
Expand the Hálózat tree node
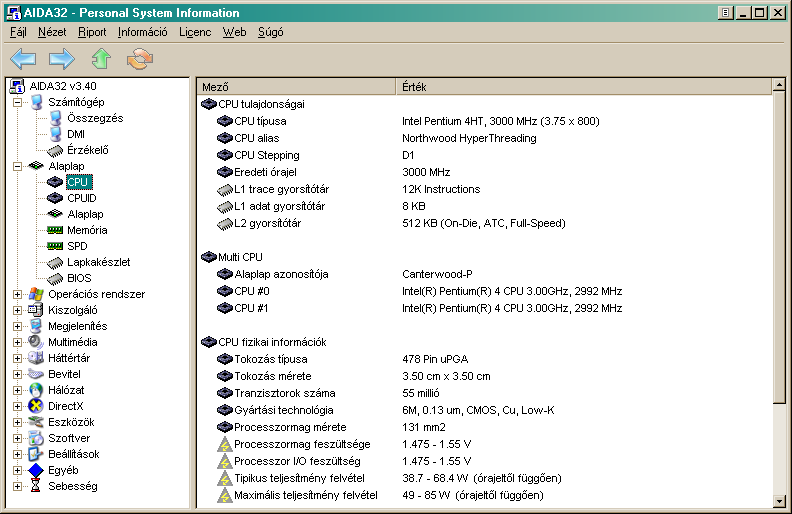[17, 390]
